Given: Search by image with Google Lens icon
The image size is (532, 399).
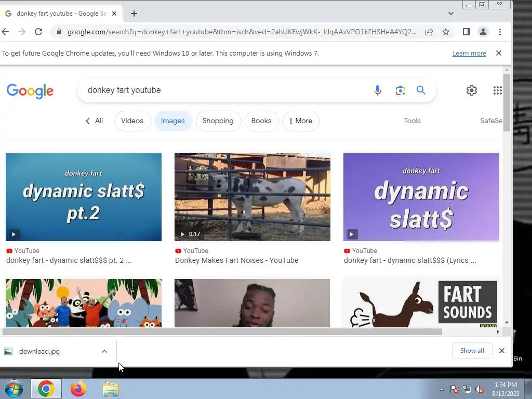Looking at the screenshot, I should 401,90.
